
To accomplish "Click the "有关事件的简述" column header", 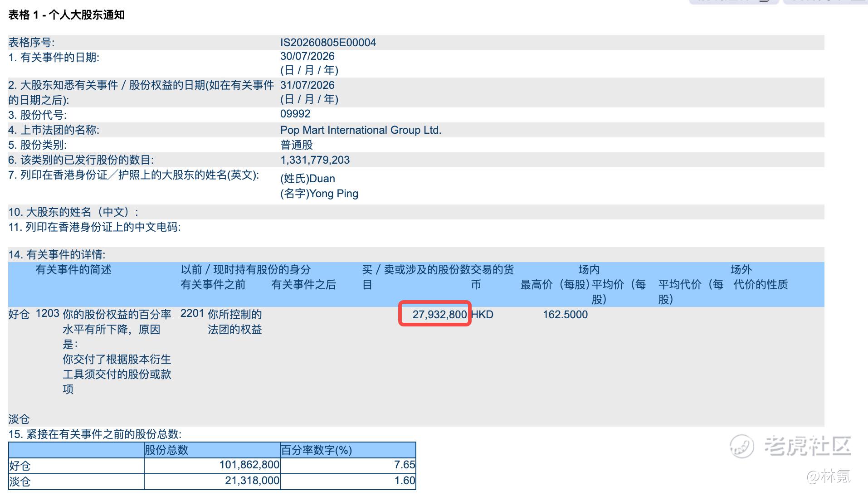I will point(73,270).
